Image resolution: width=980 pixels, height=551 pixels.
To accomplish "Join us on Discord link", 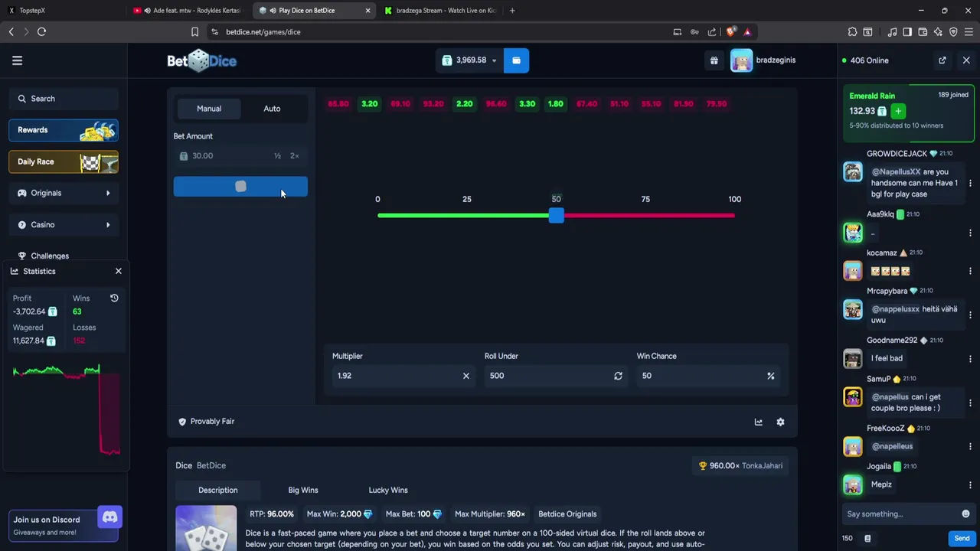I will click(x=64, y=524).
